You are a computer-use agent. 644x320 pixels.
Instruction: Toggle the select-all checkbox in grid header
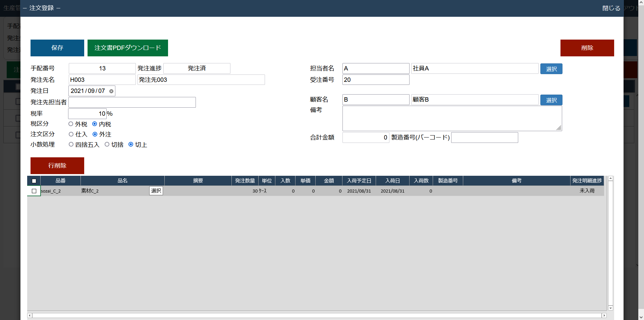coord(34,181)
